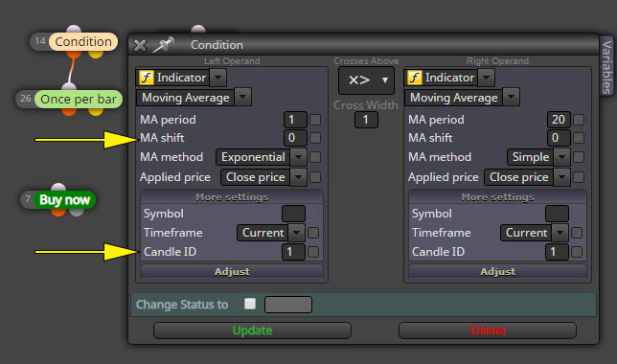Toggle checkbox beside left MA period
Screen dimensions: 617x364
coord(315,120)
